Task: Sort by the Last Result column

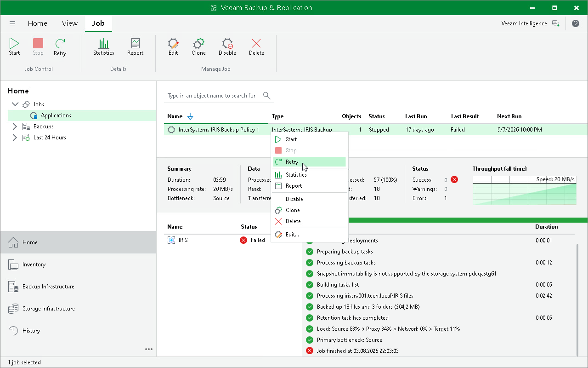Action: pyautogui.click(x=465, y=116)
